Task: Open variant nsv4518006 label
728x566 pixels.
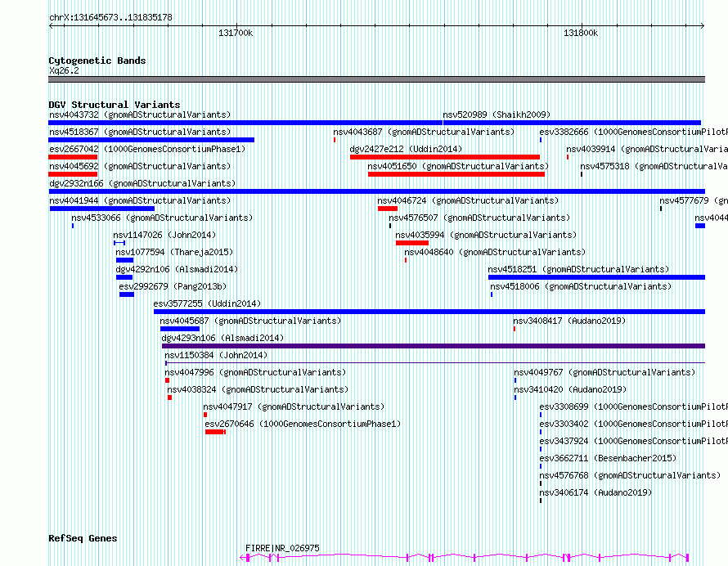Action: pos(581,286)
